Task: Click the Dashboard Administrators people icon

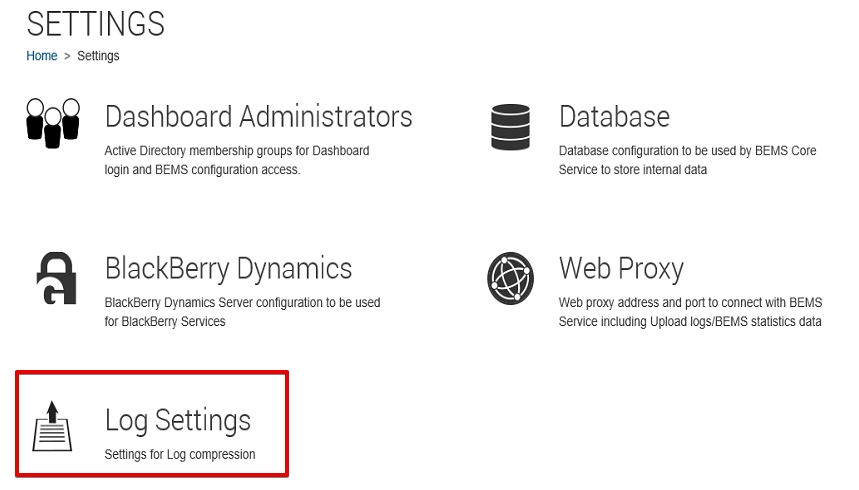Action: (52, 121)
